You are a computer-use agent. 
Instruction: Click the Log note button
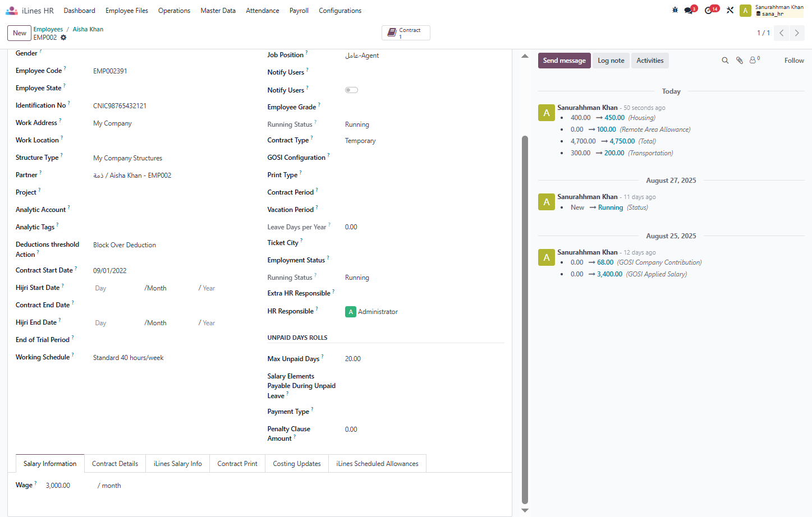point(611,61)
